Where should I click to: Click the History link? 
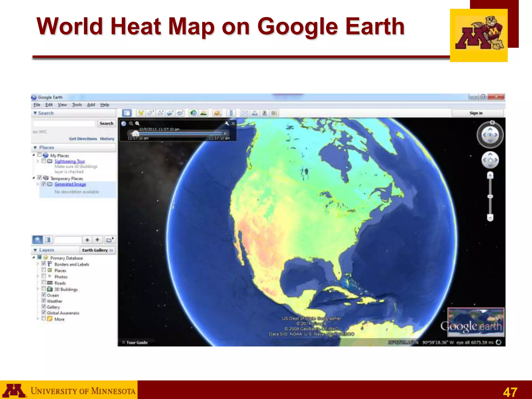pyautogui.click(x=107, y=139)
